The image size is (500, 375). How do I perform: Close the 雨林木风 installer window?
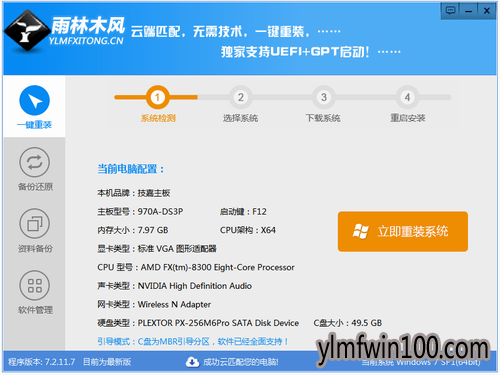487,11
